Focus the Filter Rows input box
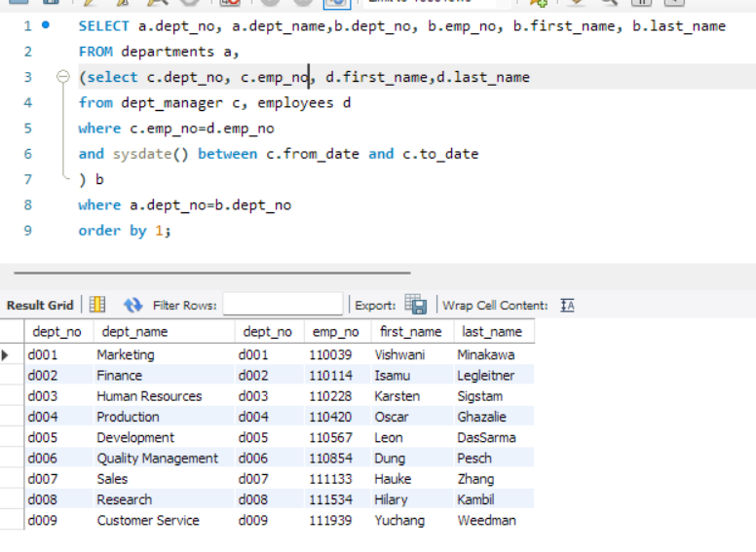756x552 pixels. pos(283,305)
